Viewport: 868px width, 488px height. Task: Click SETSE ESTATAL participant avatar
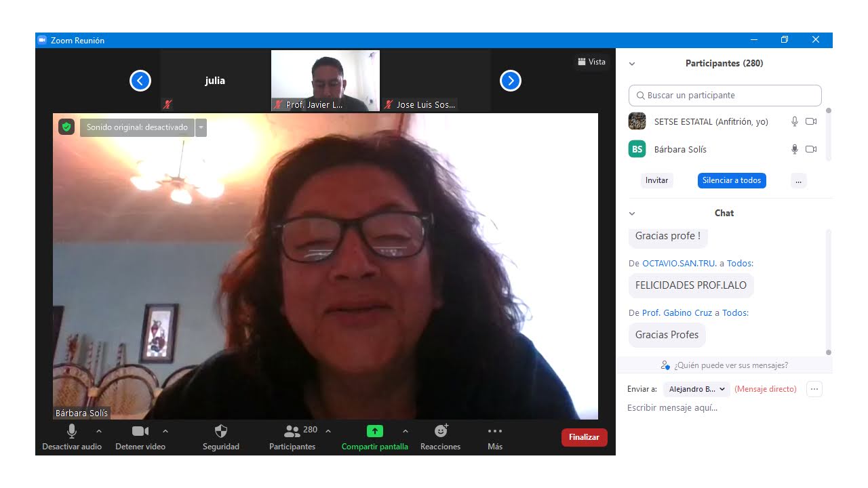(637, 121)
